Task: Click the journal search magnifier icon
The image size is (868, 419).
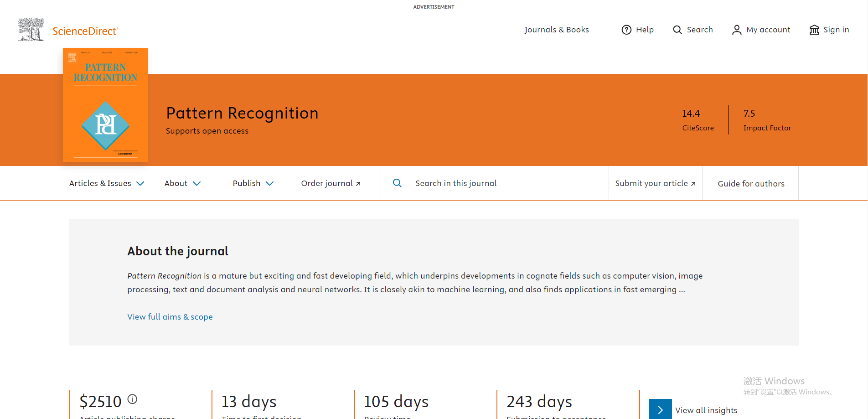Action: (x=397, y=183)
